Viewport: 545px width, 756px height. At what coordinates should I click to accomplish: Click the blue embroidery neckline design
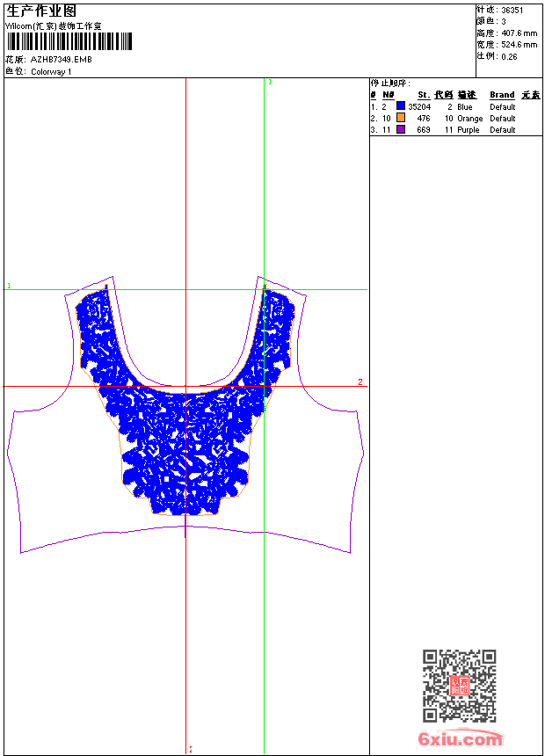[x=185, y=400]
